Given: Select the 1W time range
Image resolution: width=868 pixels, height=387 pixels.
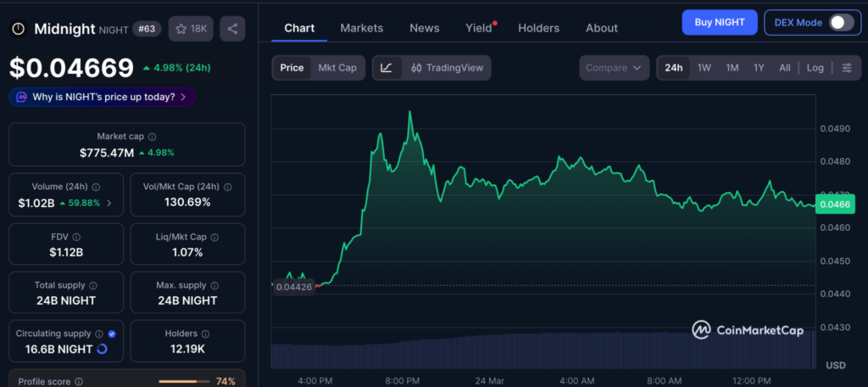Looking at the screenshot, I should [x=704, y=68].
